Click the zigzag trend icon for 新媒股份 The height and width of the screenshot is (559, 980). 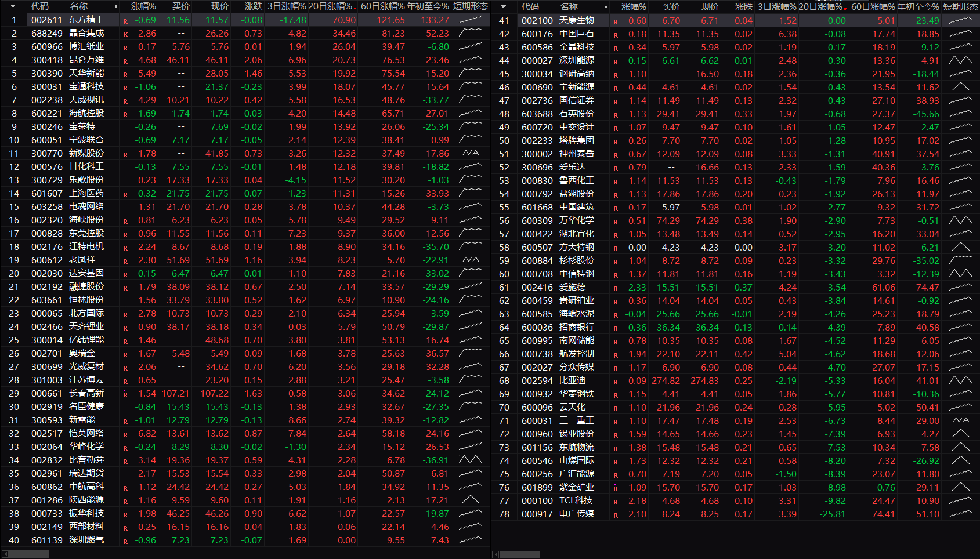[x=471, y=153]
